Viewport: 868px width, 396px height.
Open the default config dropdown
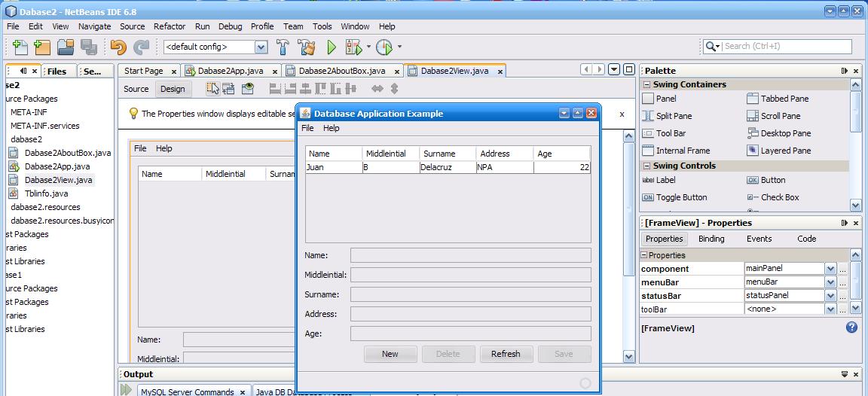261,47
